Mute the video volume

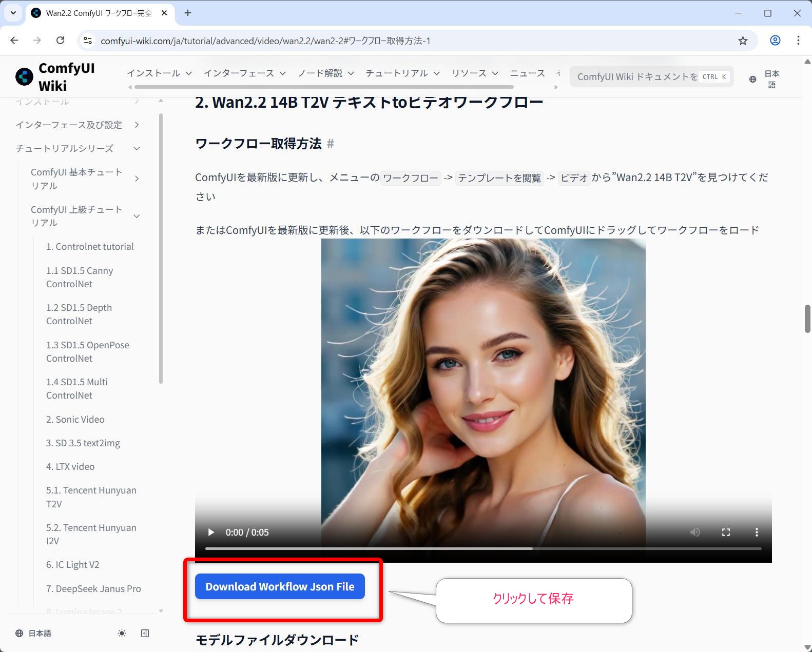(695, 532)
